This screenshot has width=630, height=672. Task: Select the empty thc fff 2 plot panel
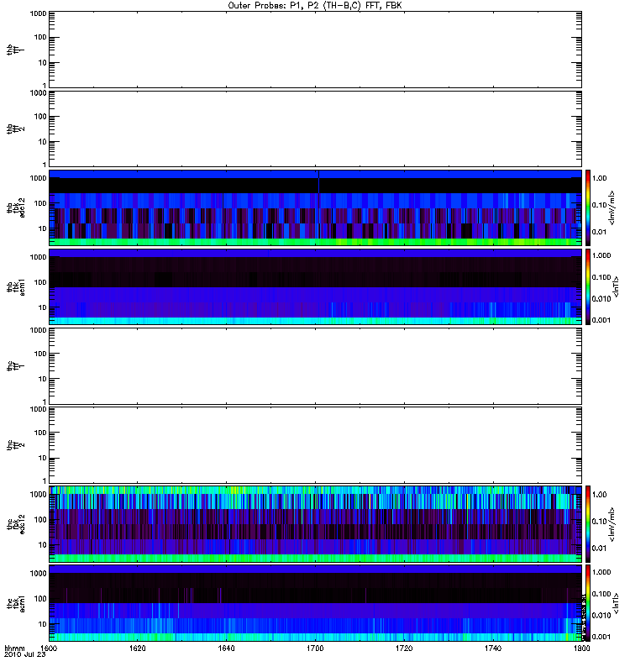point(315,445)
